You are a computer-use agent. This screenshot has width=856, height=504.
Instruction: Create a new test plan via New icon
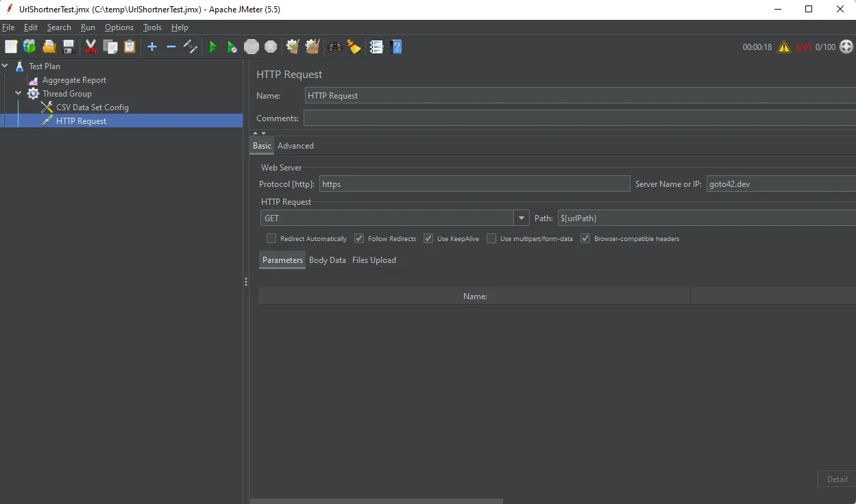coord(11,47)
